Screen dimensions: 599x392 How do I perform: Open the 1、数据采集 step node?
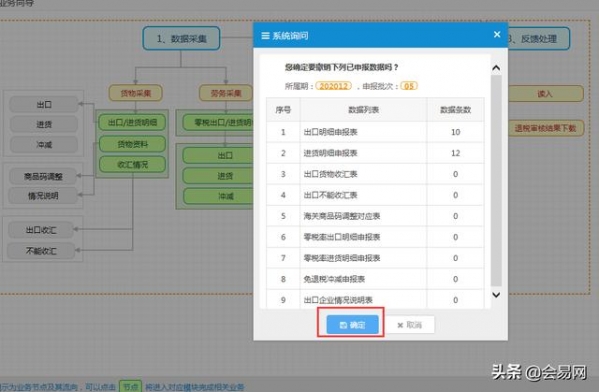[181, 38]
